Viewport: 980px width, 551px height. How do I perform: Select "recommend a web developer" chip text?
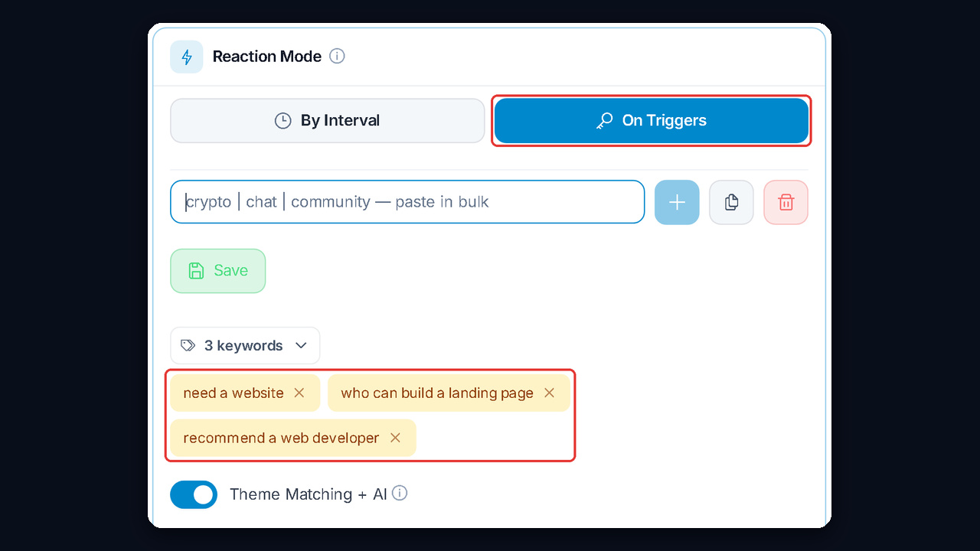pyautogui.click(x=281, y=438)
